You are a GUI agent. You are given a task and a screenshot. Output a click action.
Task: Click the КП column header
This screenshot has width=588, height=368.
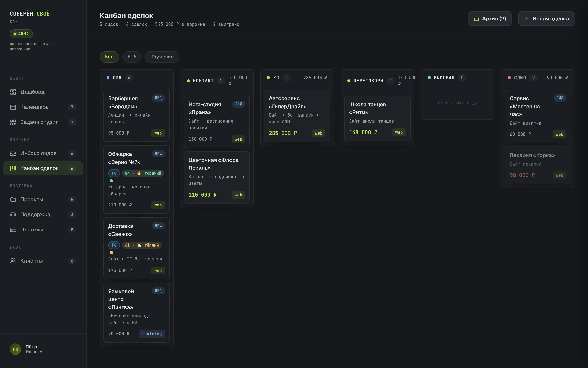tap(297, 78)
